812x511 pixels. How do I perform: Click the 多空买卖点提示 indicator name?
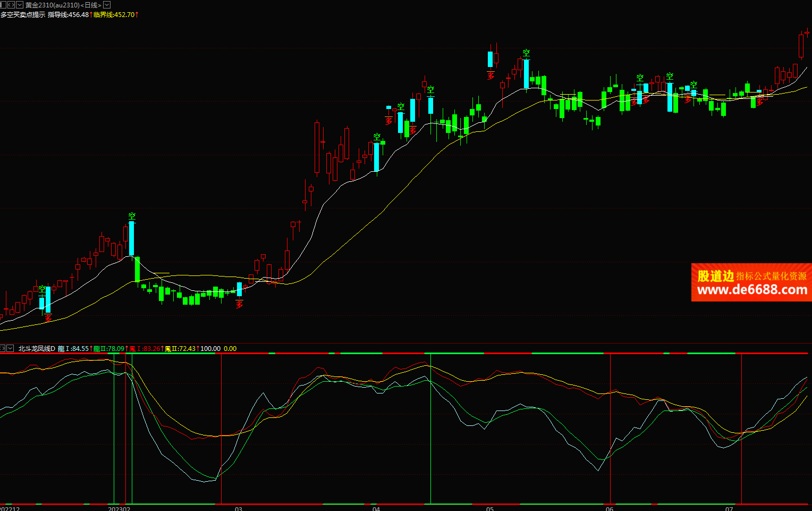coord(23,14)
